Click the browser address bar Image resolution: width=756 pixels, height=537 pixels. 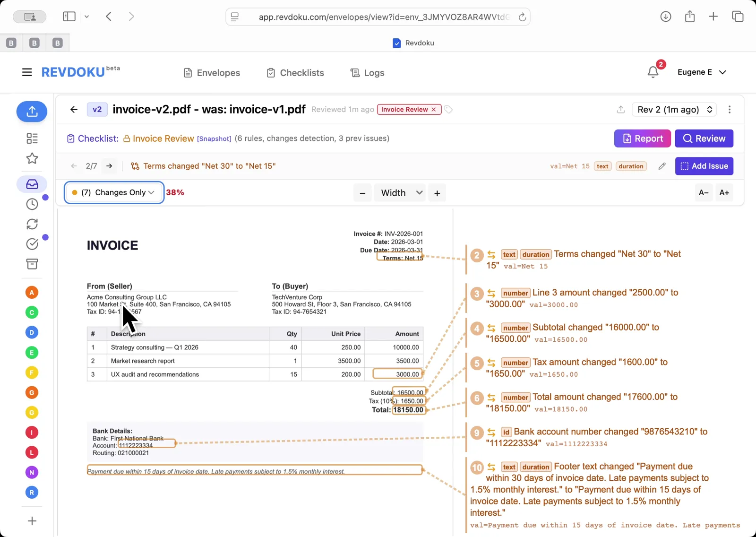coord(378,17)
